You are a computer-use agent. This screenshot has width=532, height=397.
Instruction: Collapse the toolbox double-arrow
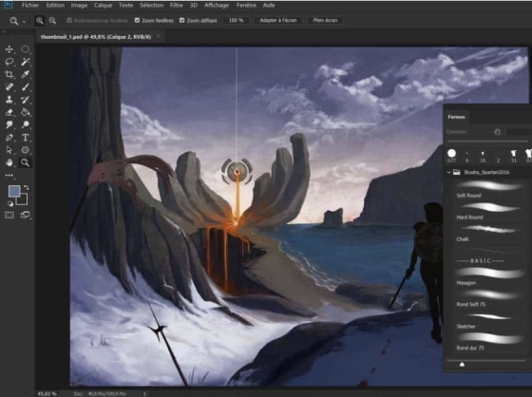[5, 32]
